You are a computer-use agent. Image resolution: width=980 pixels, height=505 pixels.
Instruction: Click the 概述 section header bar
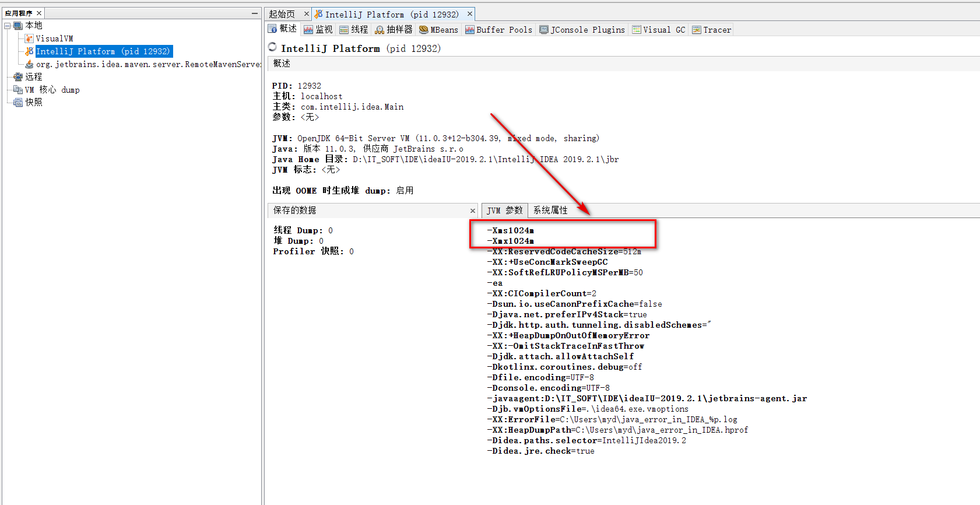click(624, 64)
